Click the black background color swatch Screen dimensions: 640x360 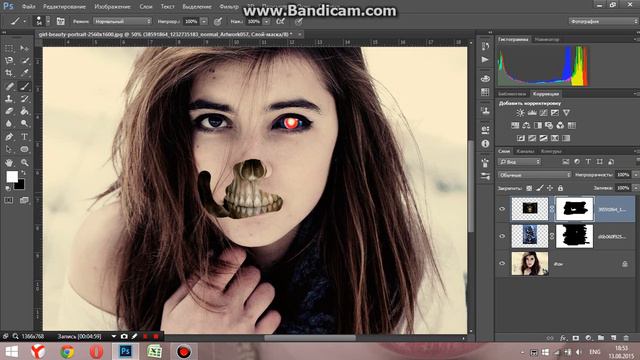click(20, 185)
